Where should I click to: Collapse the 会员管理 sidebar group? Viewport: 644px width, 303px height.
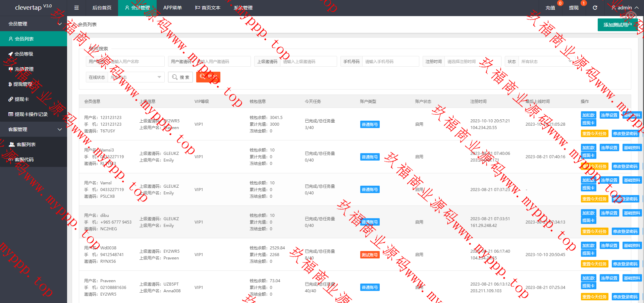34,24
